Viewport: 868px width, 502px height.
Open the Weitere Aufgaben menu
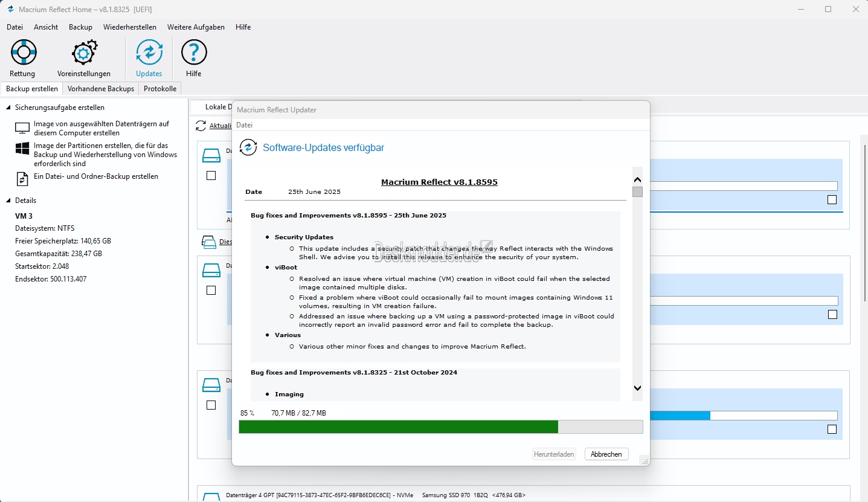[x=196, y=27]
